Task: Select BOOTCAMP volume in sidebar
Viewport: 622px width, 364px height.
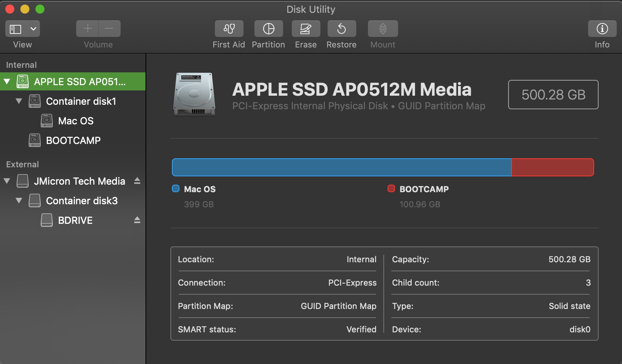Action: pos(73,141)
